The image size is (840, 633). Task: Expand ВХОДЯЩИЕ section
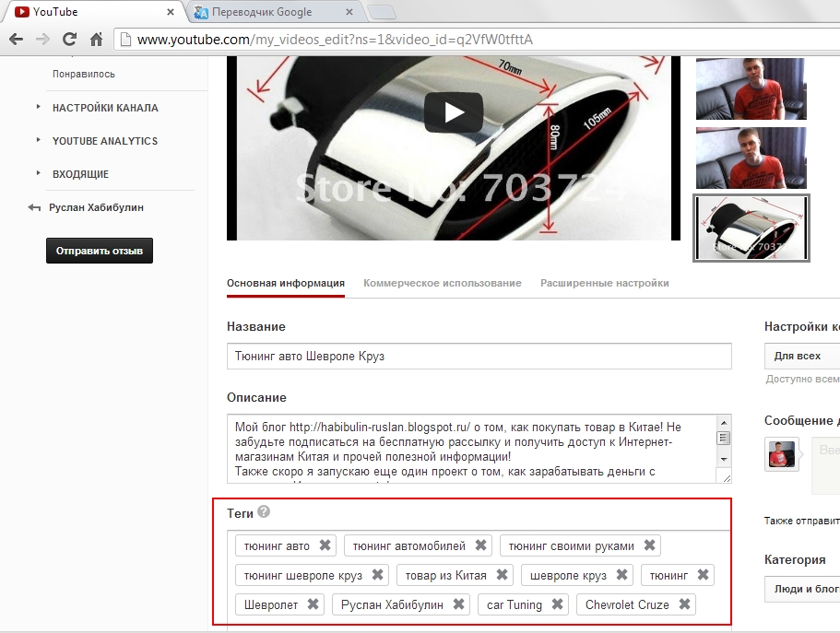(38, 173)
